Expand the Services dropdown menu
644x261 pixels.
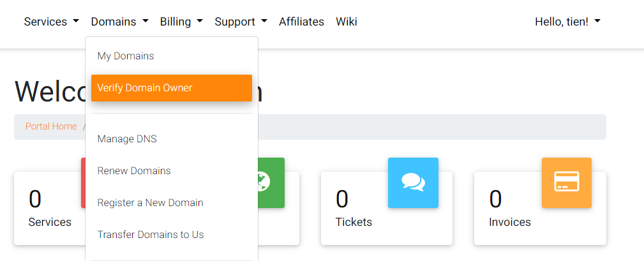click(51, 22)
